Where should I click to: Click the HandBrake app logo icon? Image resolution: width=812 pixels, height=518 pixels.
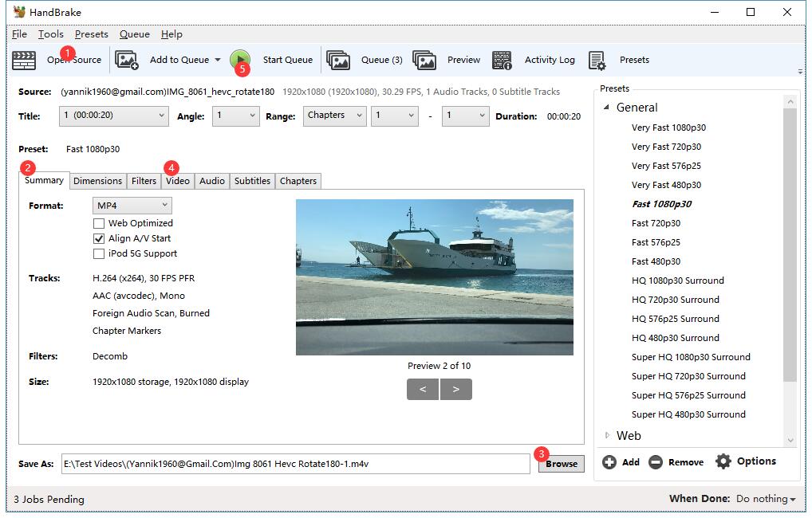(19, 11)
